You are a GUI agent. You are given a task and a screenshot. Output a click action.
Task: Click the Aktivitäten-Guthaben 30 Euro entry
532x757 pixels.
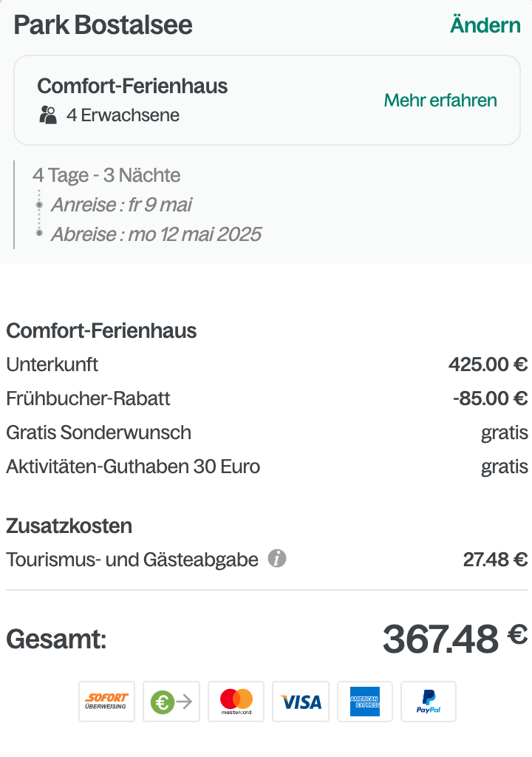pyautogui.click(x=267, y=467)
